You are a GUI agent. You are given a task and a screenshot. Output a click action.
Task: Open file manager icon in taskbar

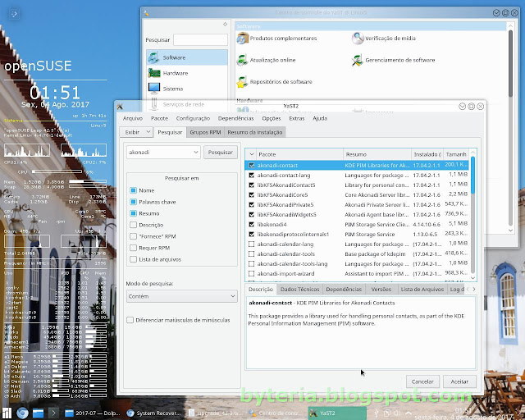coord(38,413)
